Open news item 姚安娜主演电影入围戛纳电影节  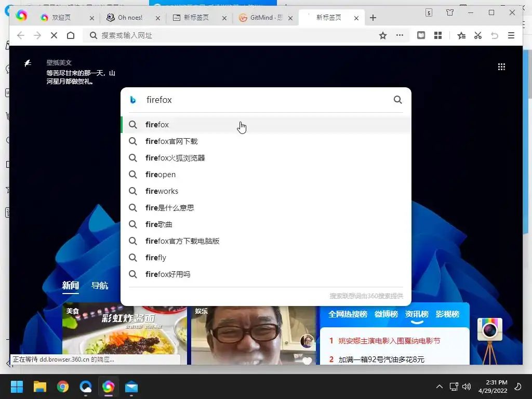tap(389, 341)
